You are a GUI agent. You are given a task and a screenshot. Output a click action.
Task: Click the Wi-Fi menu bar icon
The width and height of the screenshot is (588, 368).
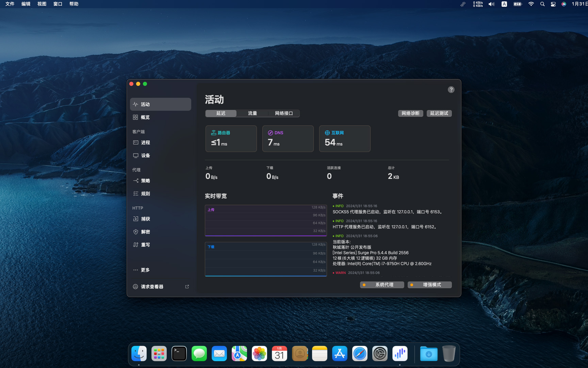[531, 4]
